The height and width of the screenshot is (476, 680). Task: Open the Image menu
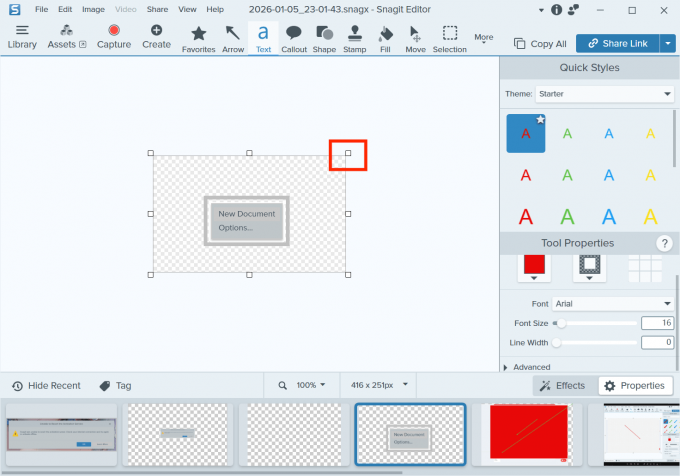93,9
